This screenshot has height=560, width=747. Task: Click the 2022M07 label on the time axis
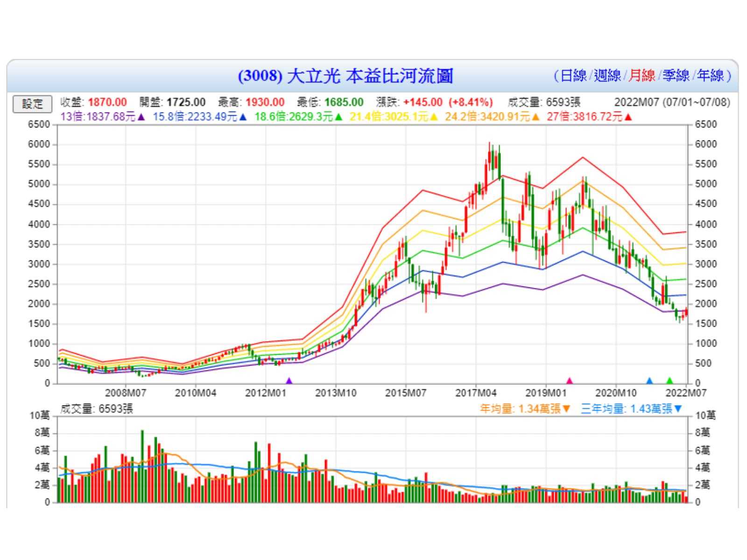tap(685, 393)
